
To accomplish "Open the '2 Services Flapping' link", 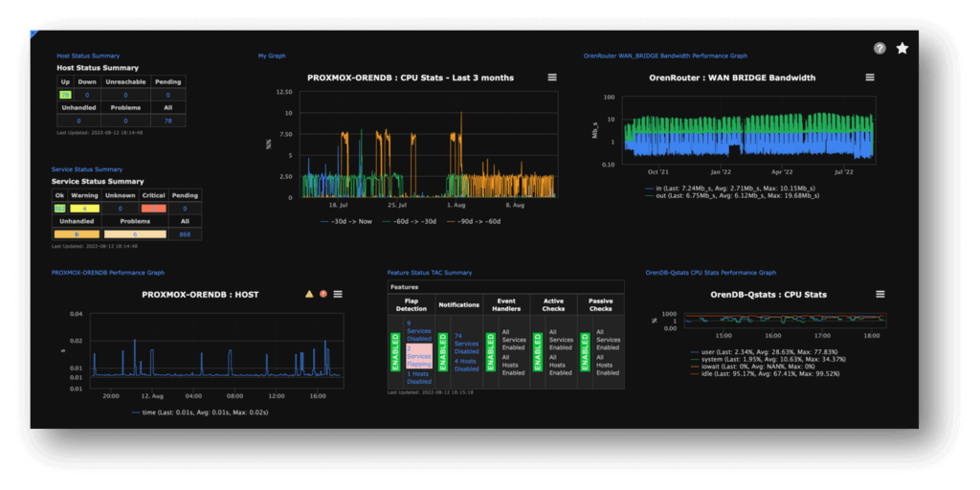I will (x=419, y=356).
